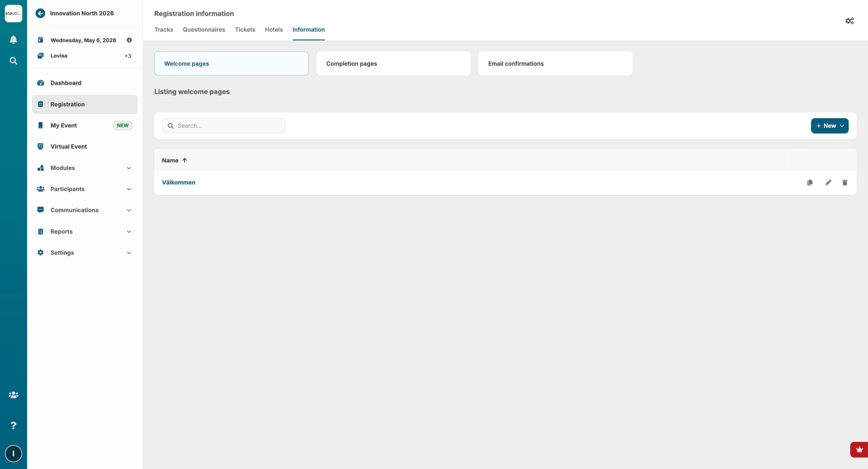Open the Välkommen welcome page link
Image resolution: width=868 pixels, height=469 pixels.
179,182
